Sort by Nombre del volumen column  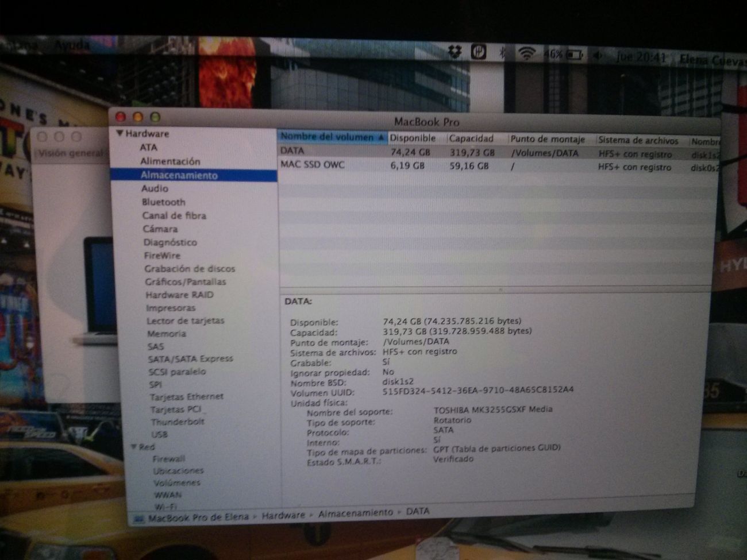[332, 137]
